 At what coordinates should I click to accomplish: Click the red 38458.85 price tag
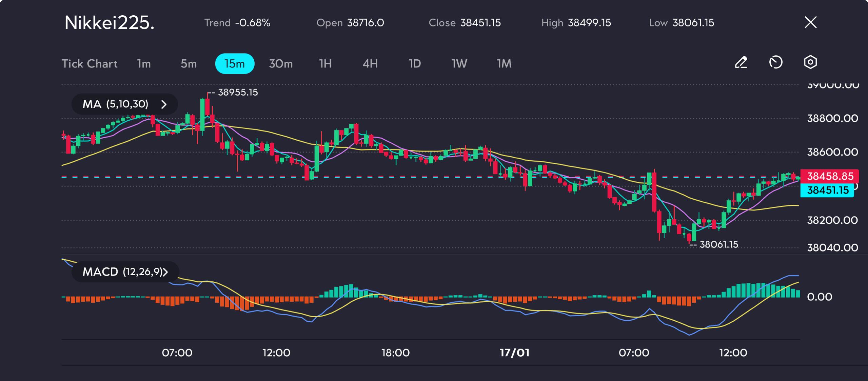(x=830, y=176)
